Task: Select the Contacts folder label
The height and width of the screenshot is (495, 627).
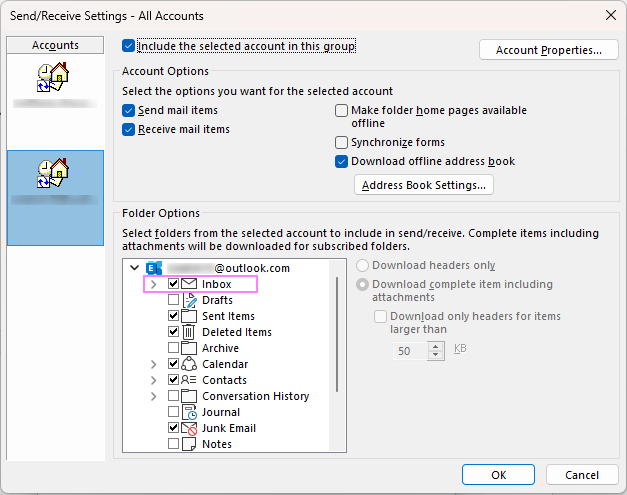Action: pyautogui.click(x=224, y=380)
